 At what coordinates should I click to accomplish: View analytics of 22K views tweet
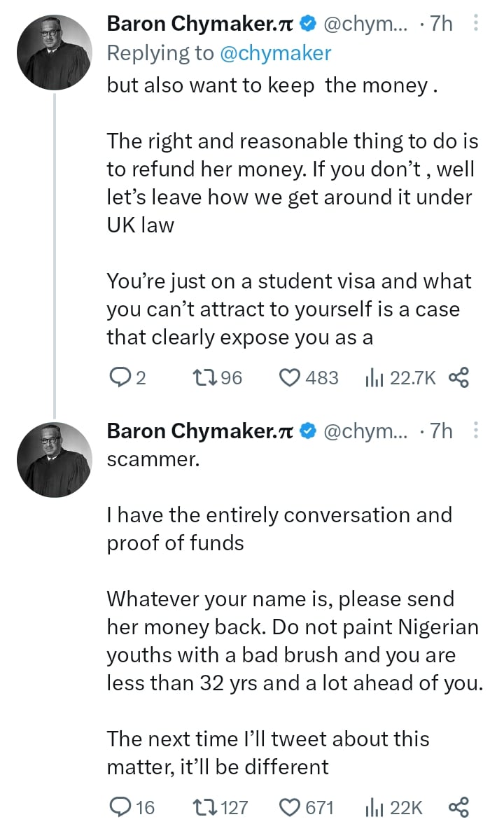point(373,807)
